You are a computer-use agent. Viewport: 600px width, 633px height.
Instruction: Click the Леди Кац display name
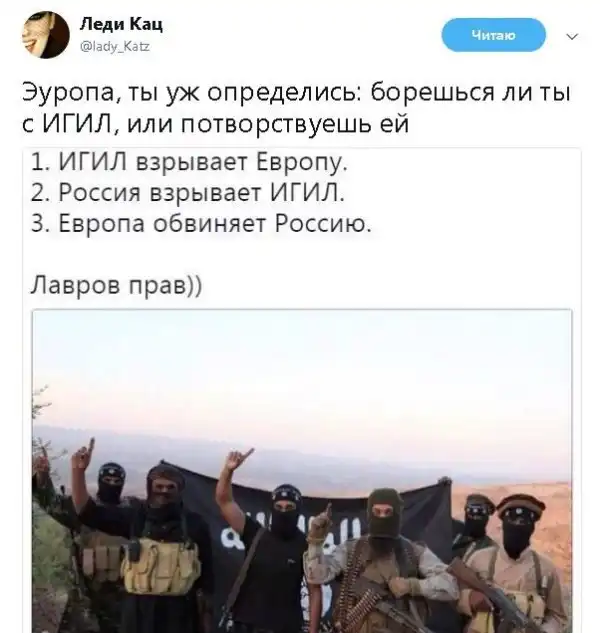pos(121,25)
